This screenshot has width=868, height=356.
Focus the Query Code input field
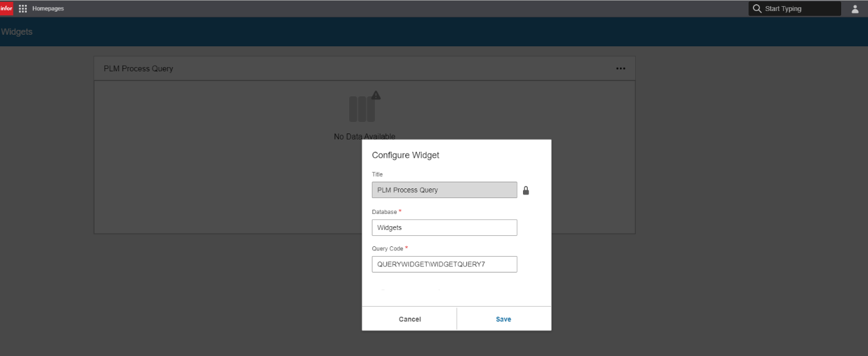coord(444,264)
